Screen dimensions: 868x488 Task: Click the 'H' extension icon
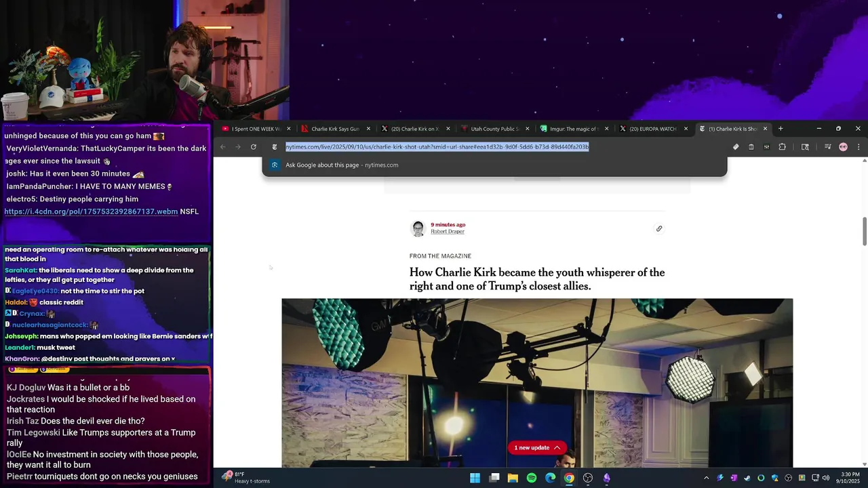click(766, 147)
